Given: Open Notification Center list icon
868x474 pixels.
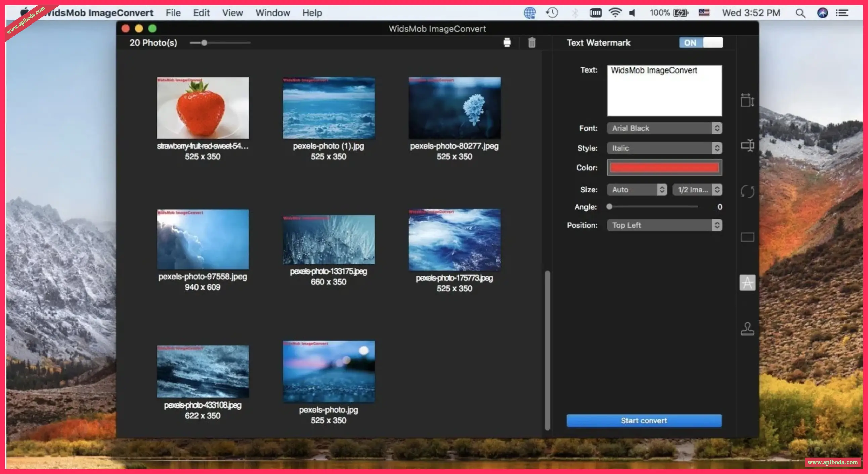Looking at the screenshot, I should point(842,13).
